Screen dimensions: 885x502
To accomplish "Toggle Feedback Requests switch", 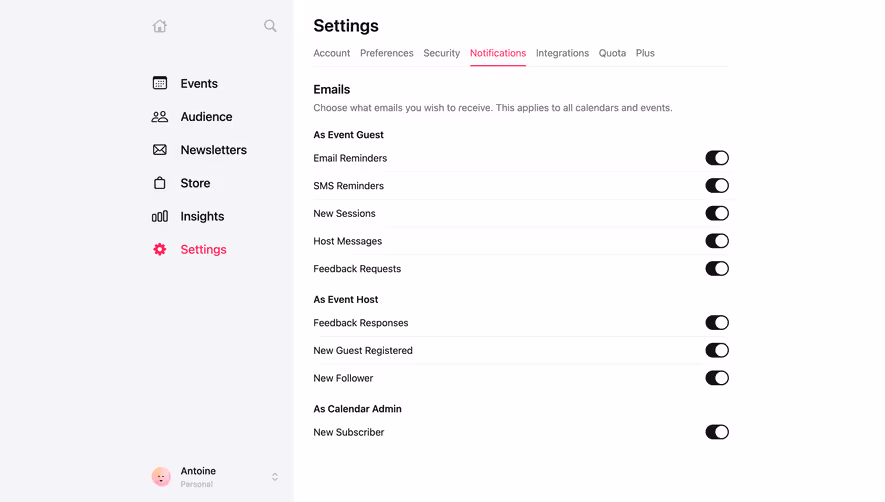I will point(717,269).
